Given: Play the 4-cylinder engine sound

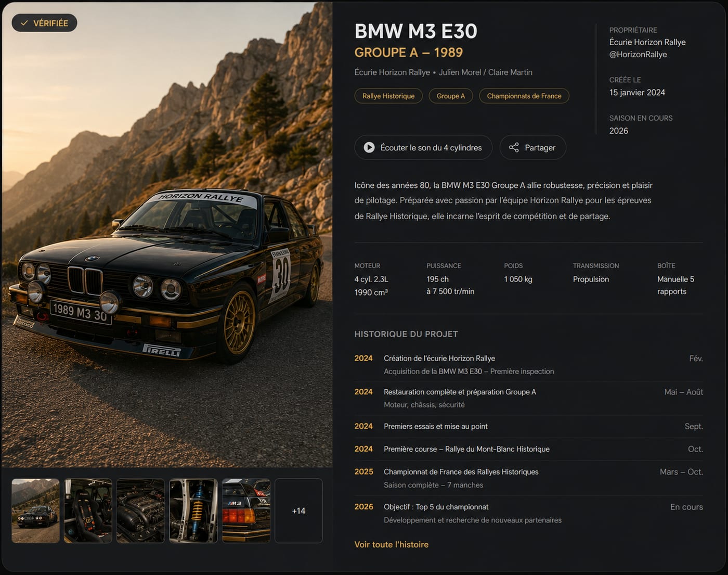Looking at the screenshot, I should click(x=424, y=148).
